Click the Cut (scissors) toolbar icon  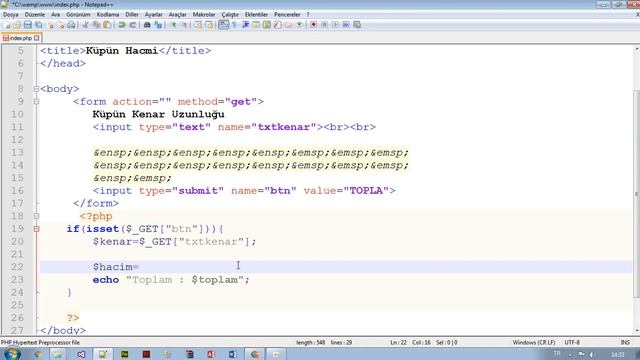(x=86, y=25)
